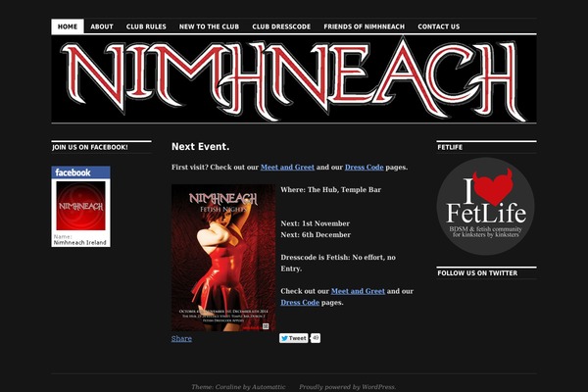Open Nimhneach Ireland Facebook profile picture
Screen dimensions: 588x392
81,206
